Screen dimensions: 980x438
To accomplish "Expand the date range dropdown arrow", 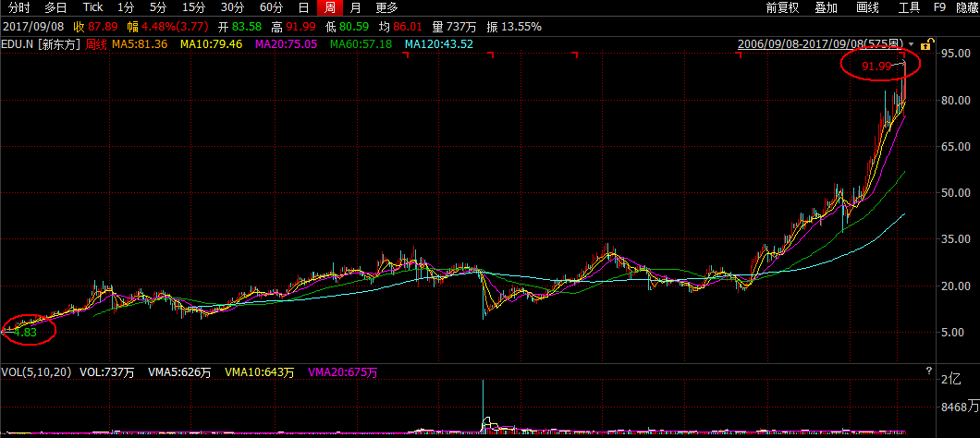I will 912,44.
